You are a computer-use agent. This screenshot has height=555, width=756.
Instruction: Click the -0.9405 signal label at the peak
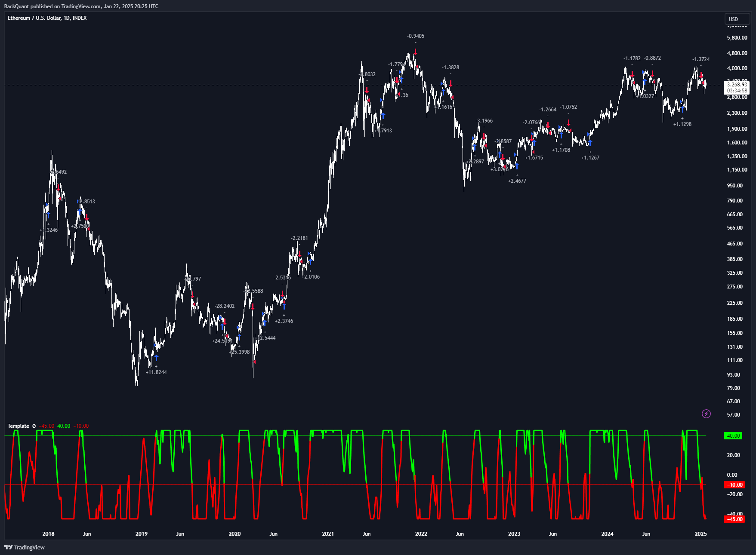point(416,36)
